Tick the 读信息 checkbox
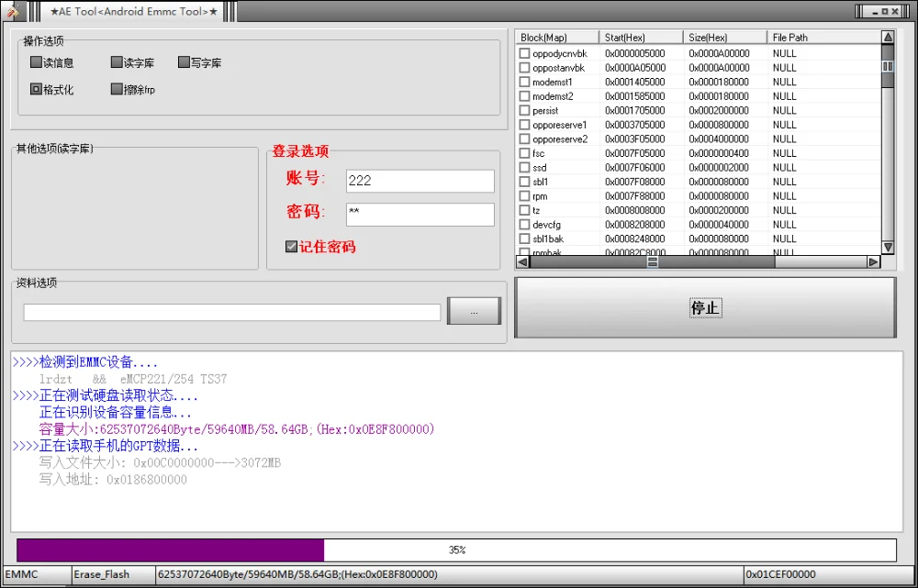The width and height of the screenshot is (918, 588). click(36, 62)
